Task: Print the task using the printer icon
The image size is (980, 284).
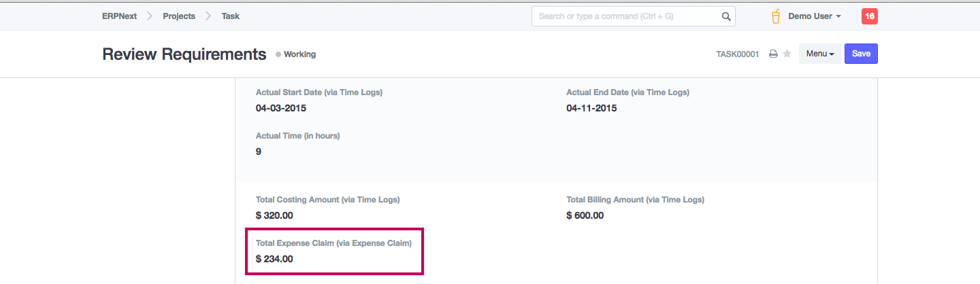Action: click(x=773, y=54)
